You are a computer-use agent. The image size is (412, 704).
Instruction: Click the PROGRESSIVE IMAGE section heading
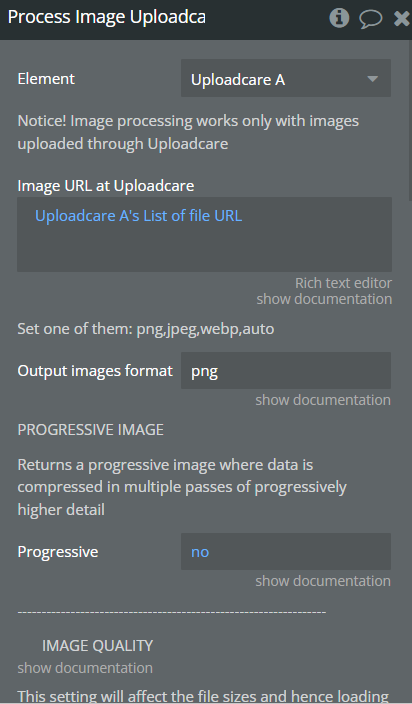pyautogui.click(x=91, y=430)
